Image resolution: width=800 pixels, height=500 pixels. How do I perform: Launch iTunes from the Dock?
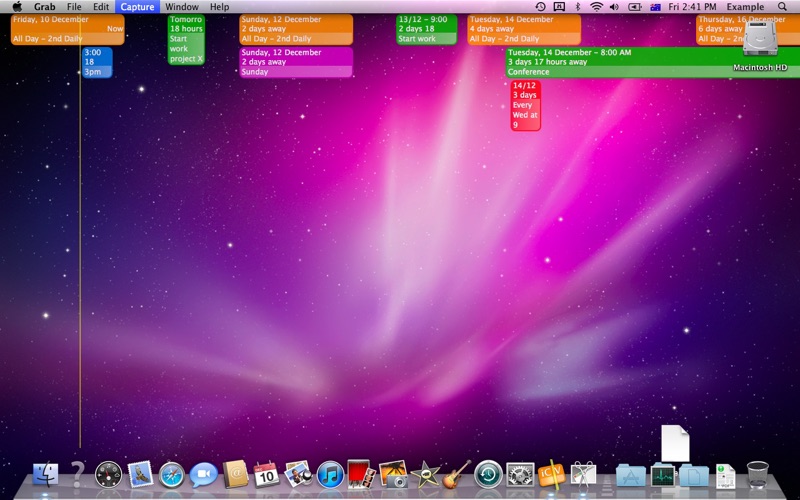pyautogui.click(x=330, y=475)
